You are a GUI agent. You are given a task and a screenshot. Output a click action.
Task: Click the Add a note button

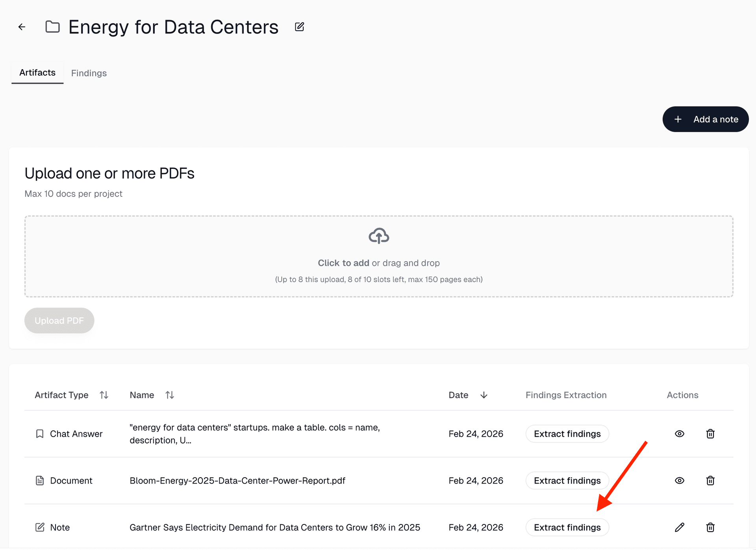point(705,119)
